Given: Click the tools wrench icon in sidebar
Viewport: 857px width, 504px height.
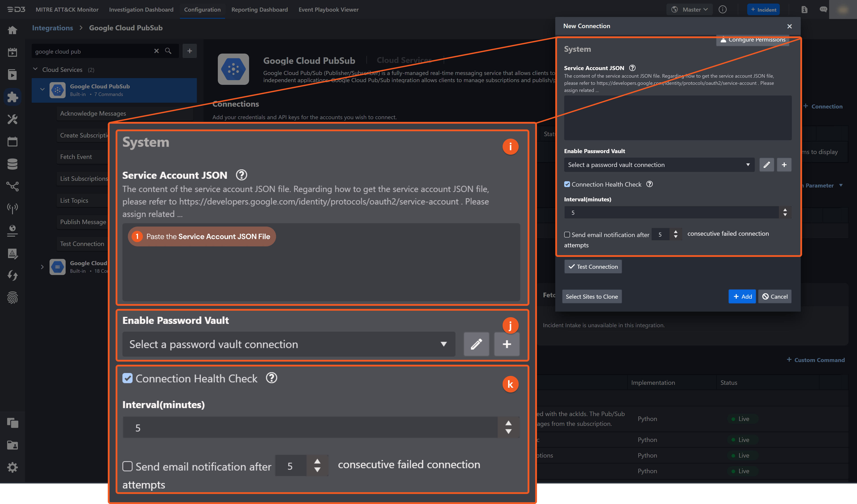Looking at the screenshot, I should [12, 119].
